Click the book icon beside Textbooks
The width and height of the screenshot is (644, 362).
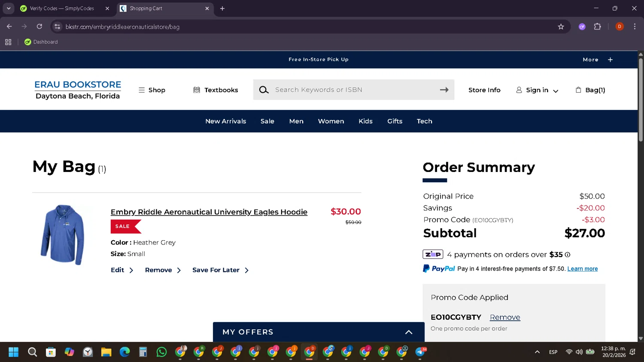[x=197, y=90]
